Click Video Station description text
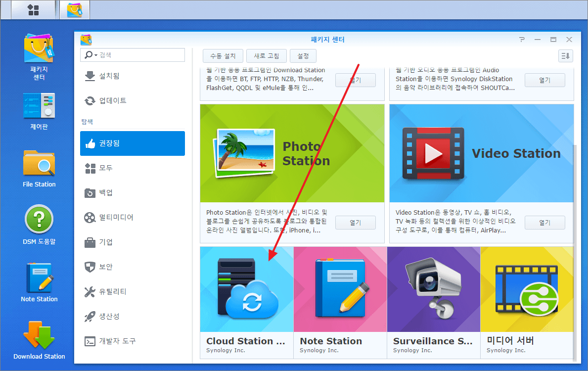Viewport: 588px width, 371px height. [x=455, y=221]
